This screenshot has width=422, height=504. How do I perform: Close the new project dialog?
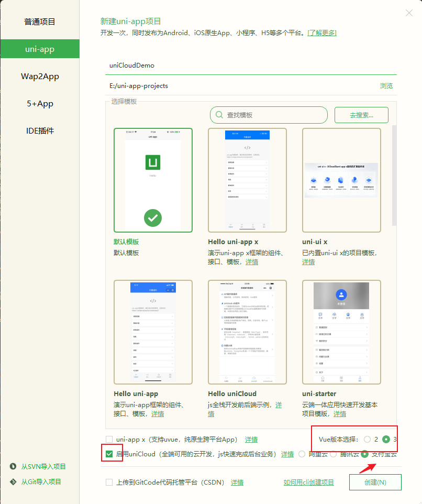tap(409, 13)
